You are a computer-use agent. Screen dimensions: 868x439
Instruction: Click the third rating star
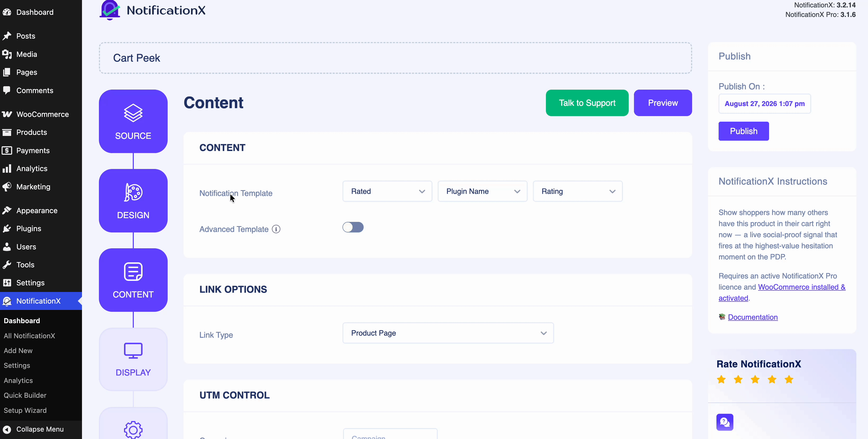point(755,379)
